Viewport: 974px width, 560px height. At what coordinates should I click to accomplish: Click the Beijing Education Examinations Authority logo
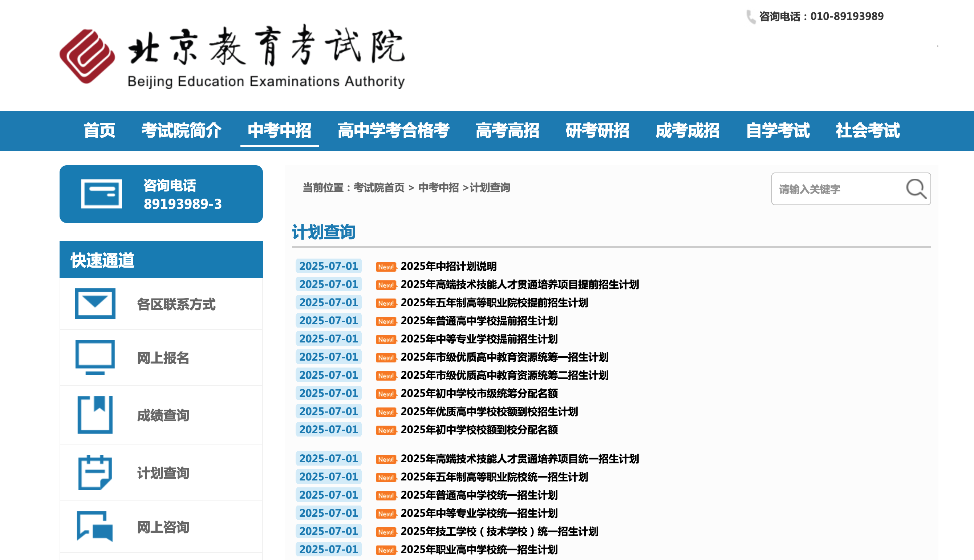click(x=232, y=57)
